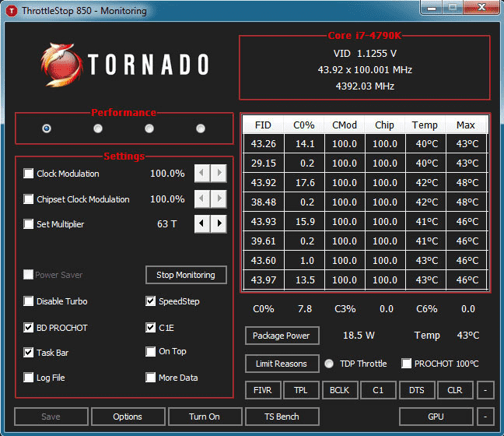Click the minus button beside CLR
Screen dimensions: 504x436
point(485,390)
